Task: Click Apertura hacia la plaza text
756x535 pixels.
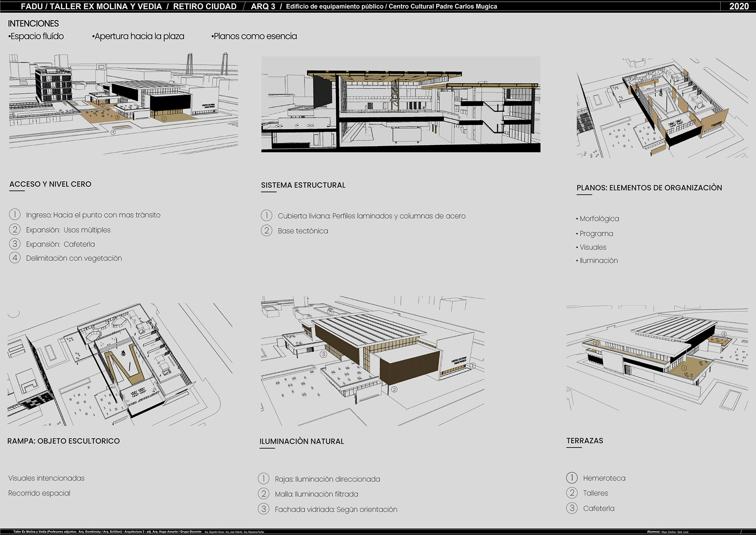Action: [x=139, y=36]
